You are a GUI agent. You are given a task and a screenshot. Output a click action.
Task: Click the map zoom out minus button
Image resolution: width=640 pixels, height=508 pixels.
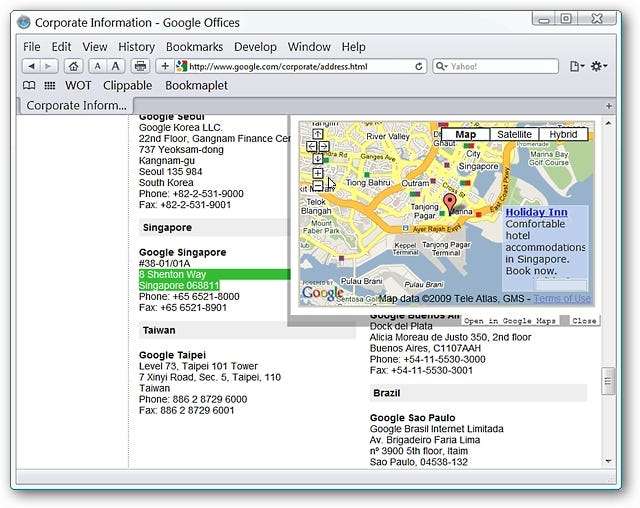click(318, 185)
